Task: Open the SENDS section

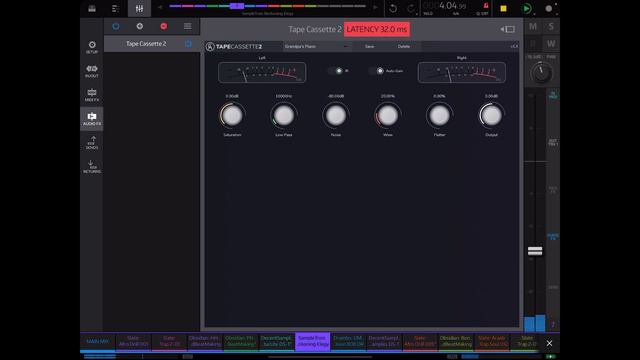Action: click(92, 142)
